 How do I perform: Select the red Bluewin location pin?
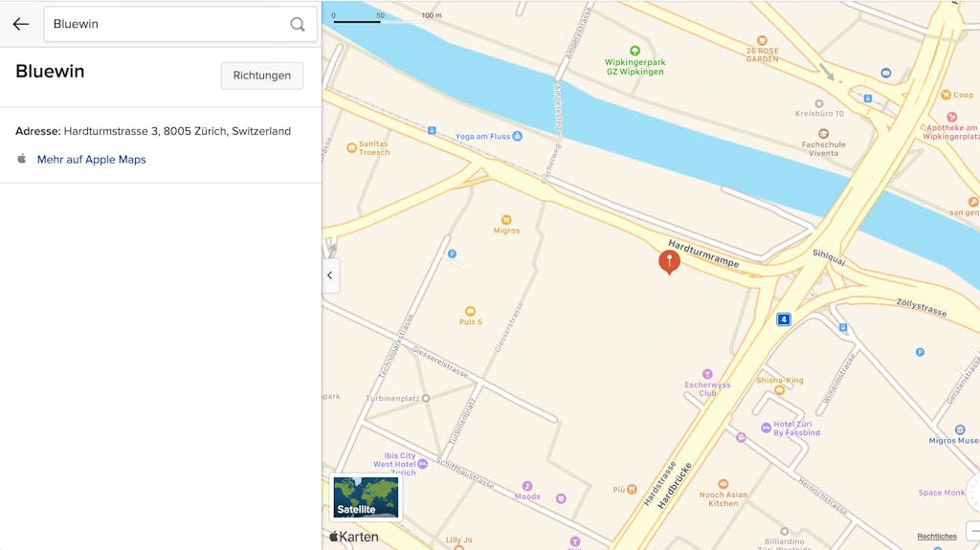669,262
